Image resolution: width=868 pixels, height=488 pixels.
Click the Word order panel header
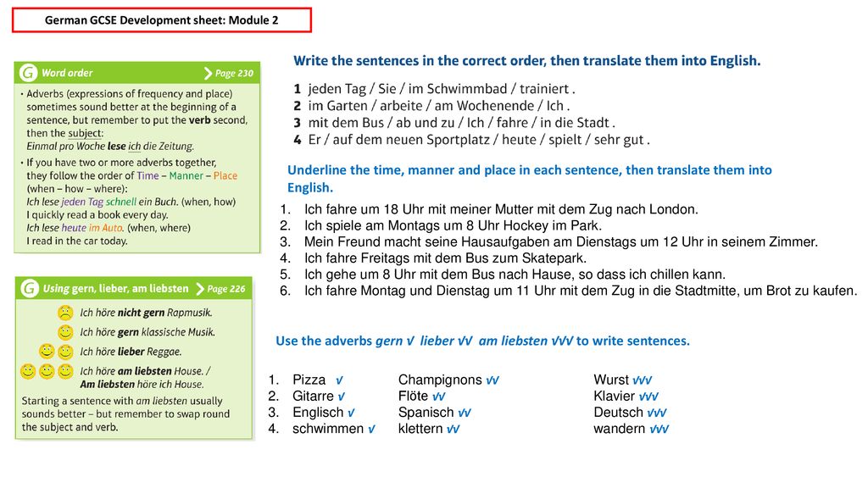137,73
